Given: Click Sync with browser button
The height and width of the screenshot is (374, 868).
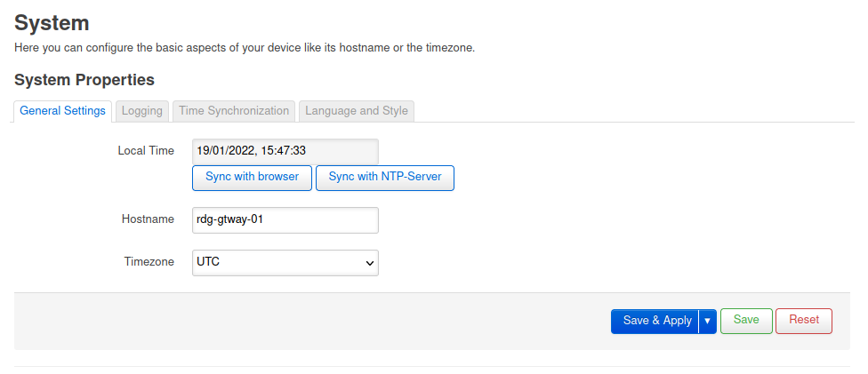Looking at the screenshot, I should (252, 178).
